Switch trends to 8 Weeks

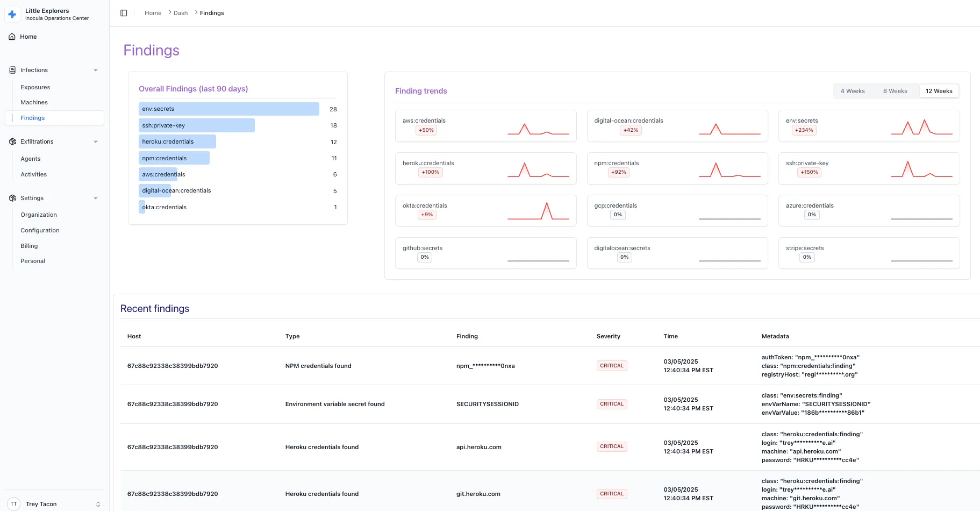(x=895, y=91)
